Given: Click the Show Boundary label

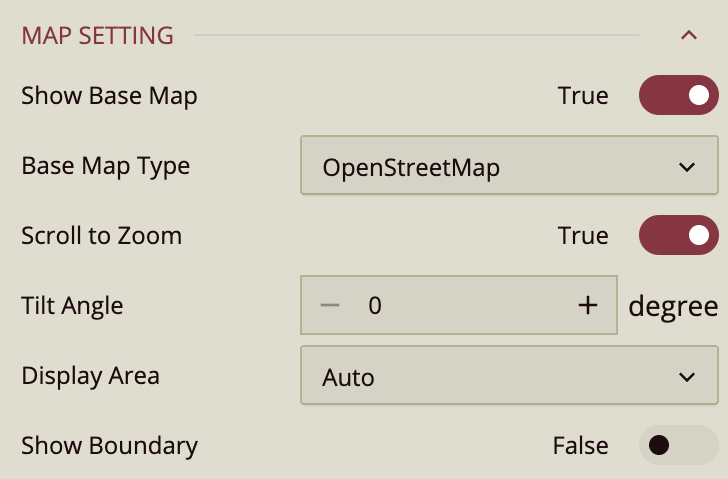Looking at the screenshot, I should 109,446.
